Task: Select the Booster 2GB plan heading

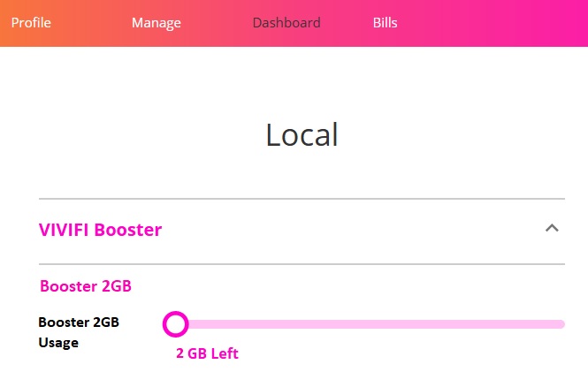Action: click(86, 286)
